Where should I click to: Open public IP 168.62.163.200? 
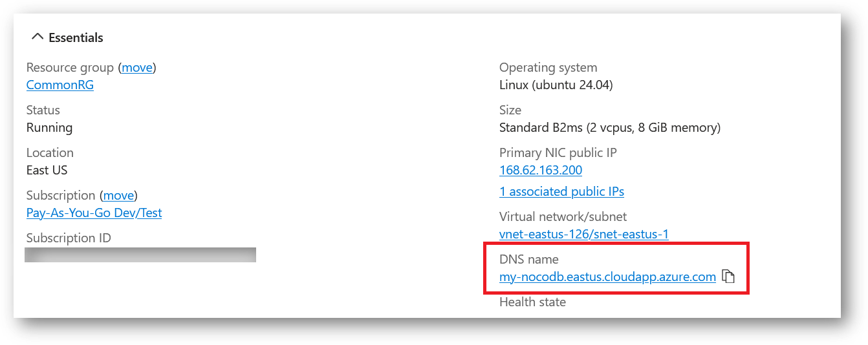[x=541, y=170]
